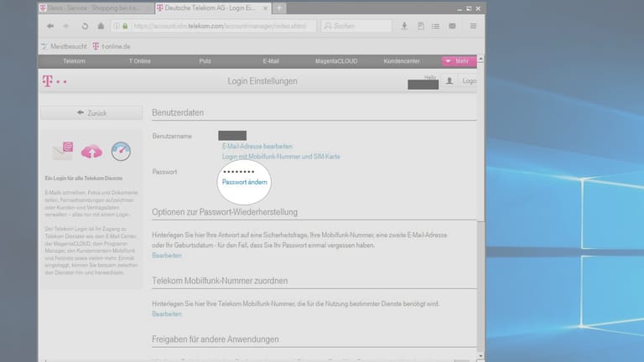This screenshot has width=644, height=362.
Task: Open the hamburger browser menu
Action: pyautogui.click(x=473, y=26)
